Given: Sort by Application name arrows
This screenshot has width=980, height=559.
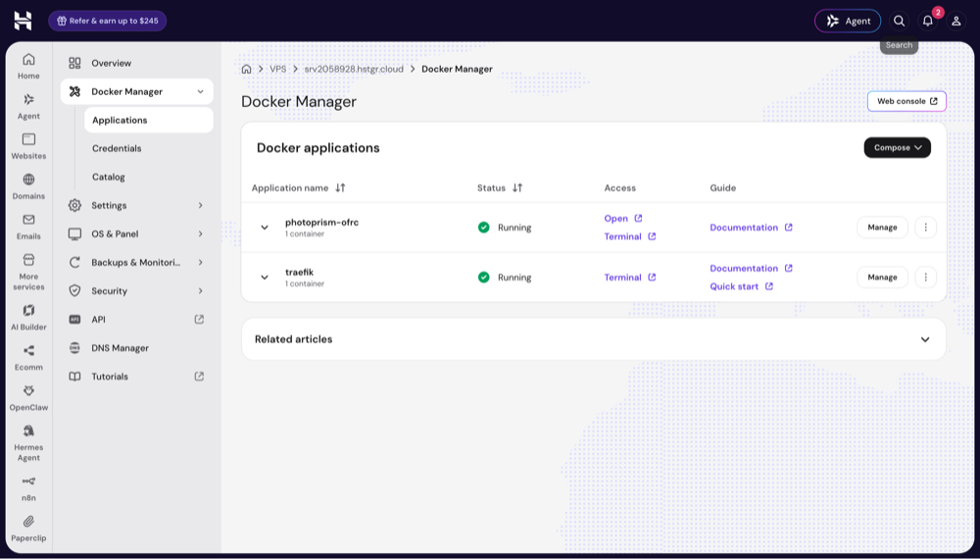Looking at the screenshot, I should tap(340, 187).
